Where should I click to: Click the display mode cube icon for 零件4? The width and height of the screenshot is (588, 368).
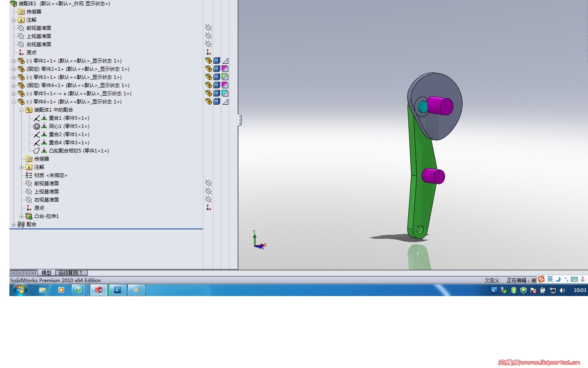pos(217,85)
